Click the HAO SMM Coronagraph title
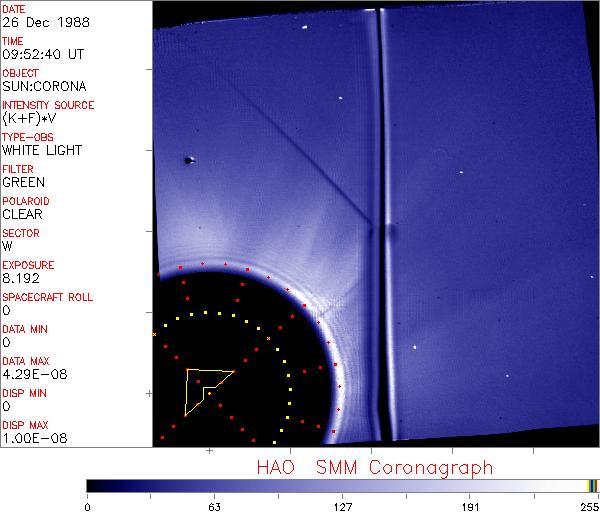600x512 pixels. click(375, 468)
